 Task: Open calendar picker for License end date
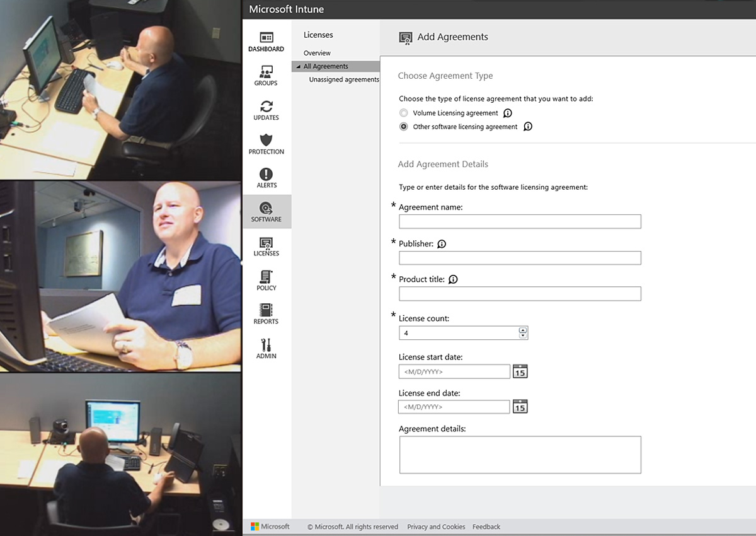[520, 407]
